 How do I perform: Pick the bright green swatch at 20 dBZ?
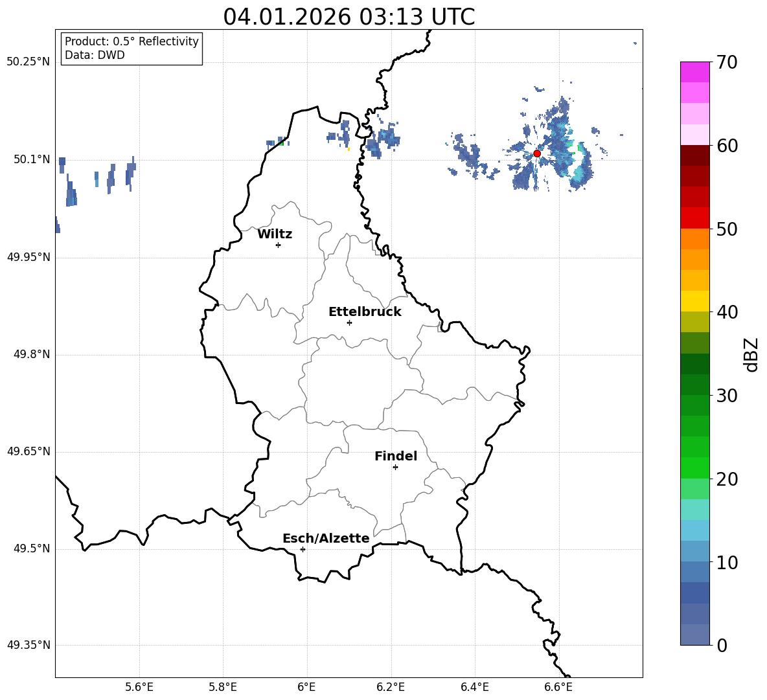pyautogui.click(x=694, y=468)
